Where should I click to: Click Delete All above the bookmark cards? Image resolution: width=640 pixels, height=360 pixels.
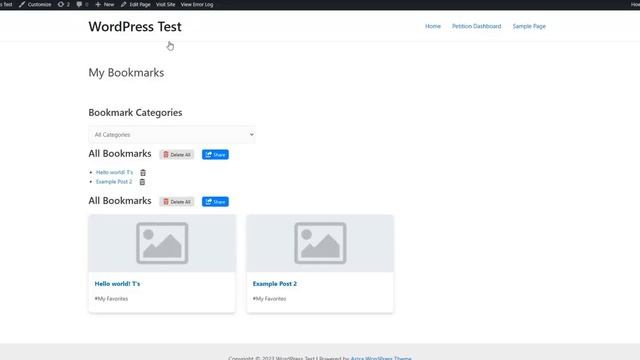177,202
